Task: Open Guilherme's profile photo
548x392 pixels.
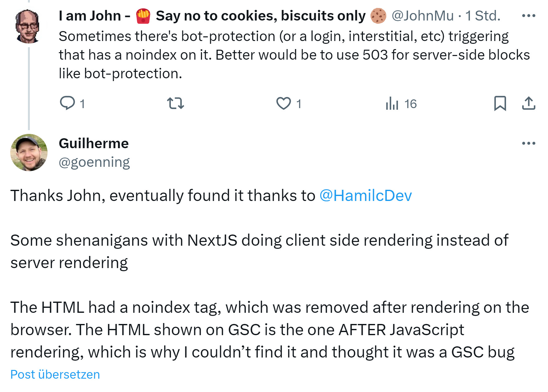Action: point(29,153)
